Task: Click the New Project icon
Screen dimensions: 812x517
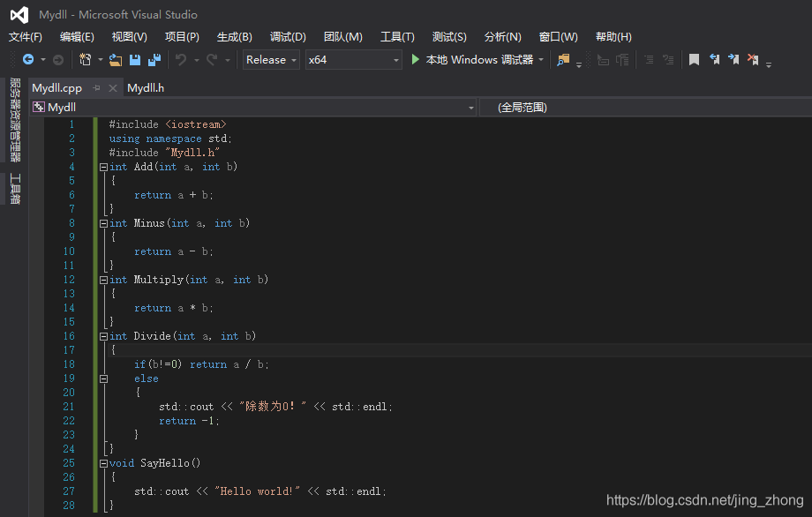Action: 86,60
